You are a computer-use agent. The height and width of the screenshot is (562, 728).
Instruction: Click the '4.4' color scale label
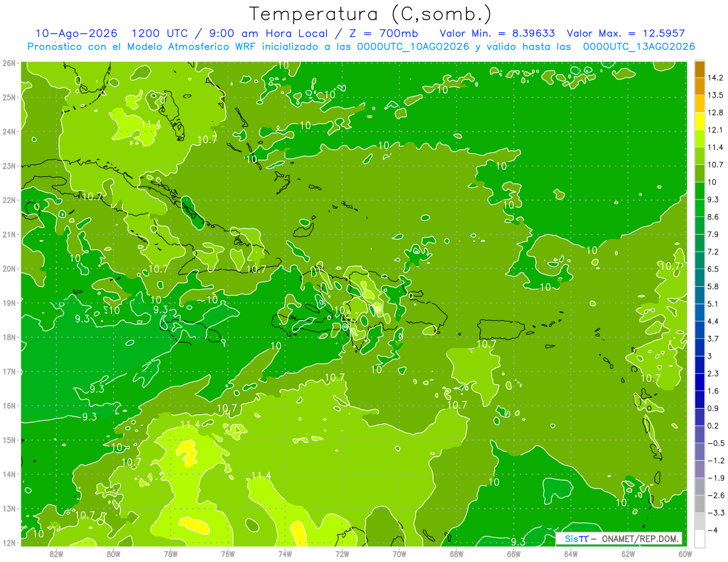coord(713,321)
